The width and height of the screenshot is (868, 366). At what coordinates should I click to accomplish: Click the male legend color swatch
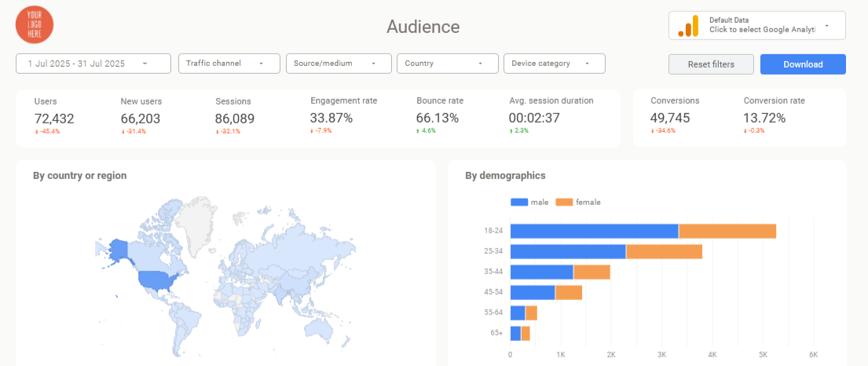pyautogui.click(x=519, y=202)
